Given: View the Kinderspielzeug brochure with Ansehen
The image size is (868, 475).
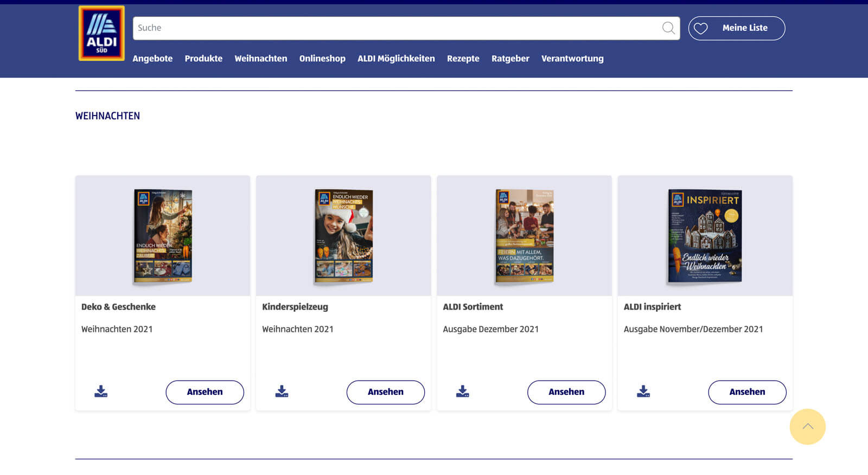Looking at the screenshot, I should [385, 392].
